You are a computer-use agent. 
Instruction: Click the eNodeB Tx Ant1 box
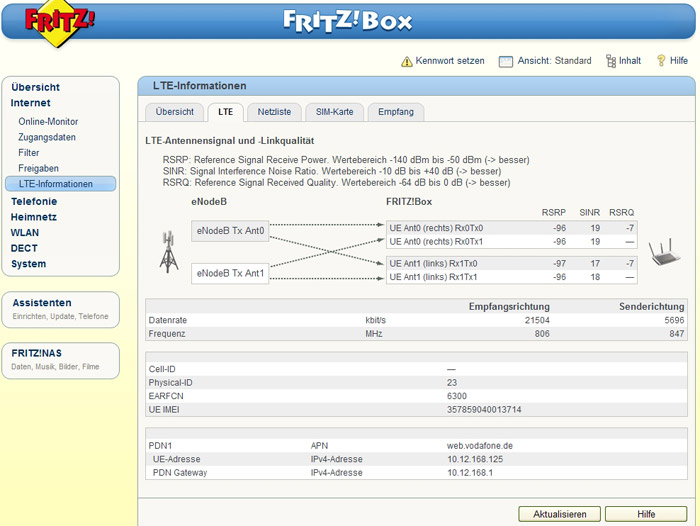(230, 273)
